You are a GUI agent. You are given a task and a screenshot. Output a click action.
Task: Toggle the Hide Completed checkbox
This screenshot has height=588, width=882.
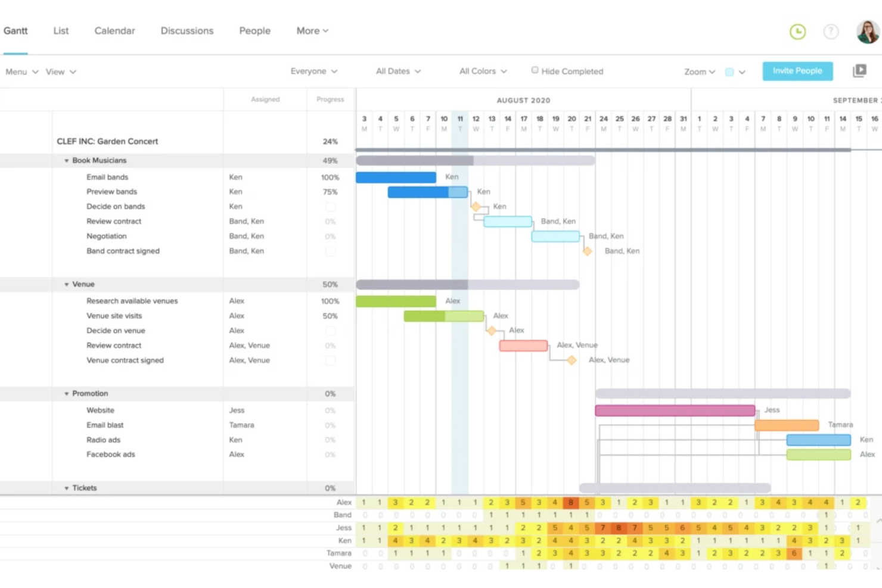pyautogui.click(x=535, y=70)
